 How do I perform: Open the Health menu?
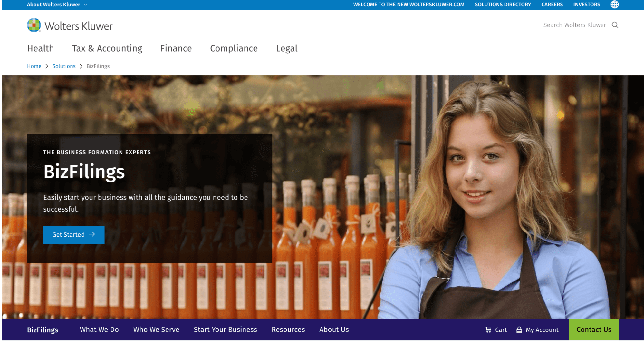(41, 48)
